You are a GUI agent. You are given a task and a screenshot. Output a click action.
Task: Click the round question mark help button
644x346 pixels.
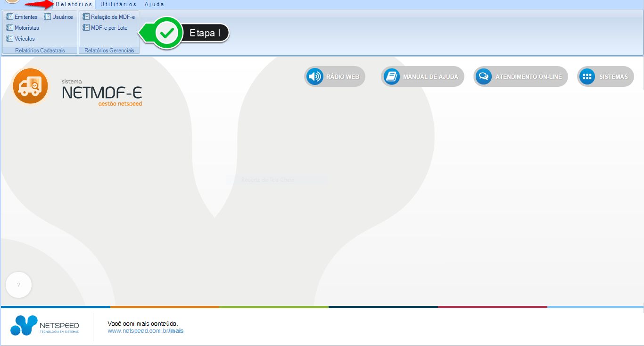tap(18, 285)
